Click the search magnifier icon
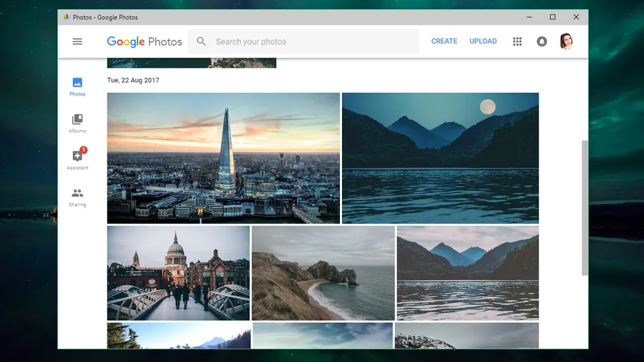This screenshot has width=644, height=362. (201, 42)
